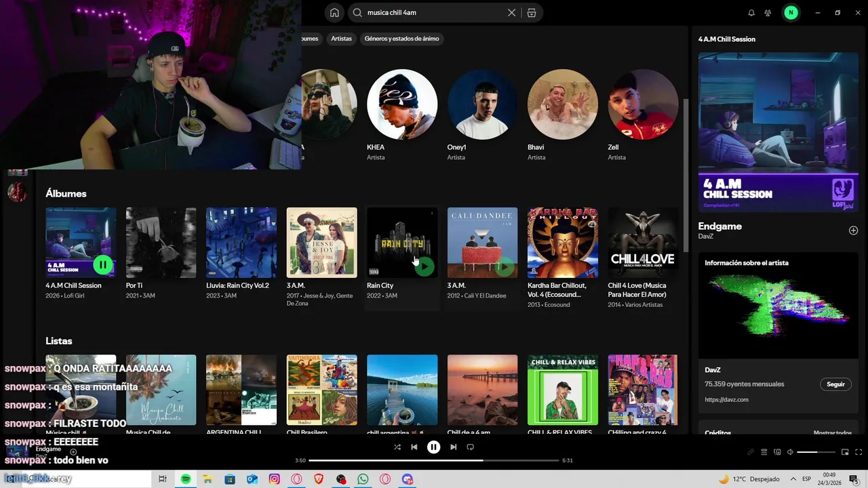Open Discord from the taskbar
The width and height of the screenshot is (868, 488).
click(x=408, y=479)
